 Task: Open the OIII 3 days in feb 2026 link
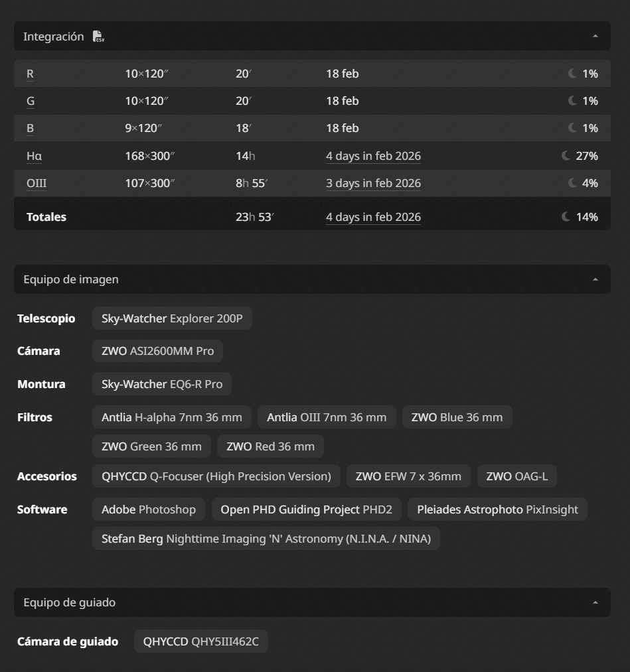tap(373, 183)
